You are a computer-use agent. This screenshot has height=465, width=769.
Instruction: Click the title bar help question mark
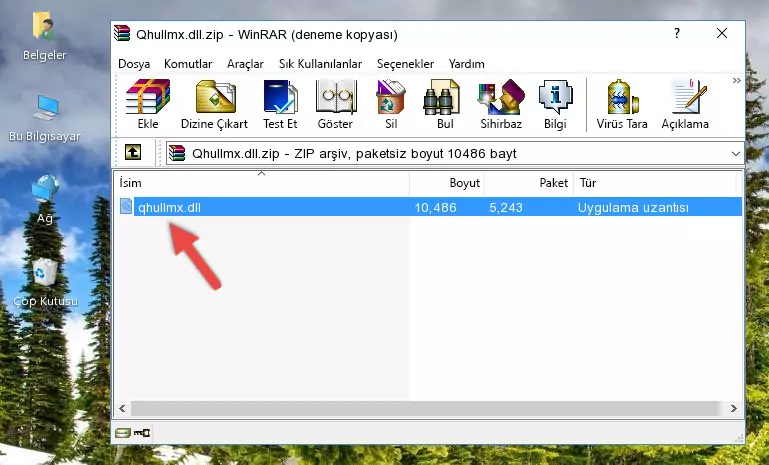point(677,33)
